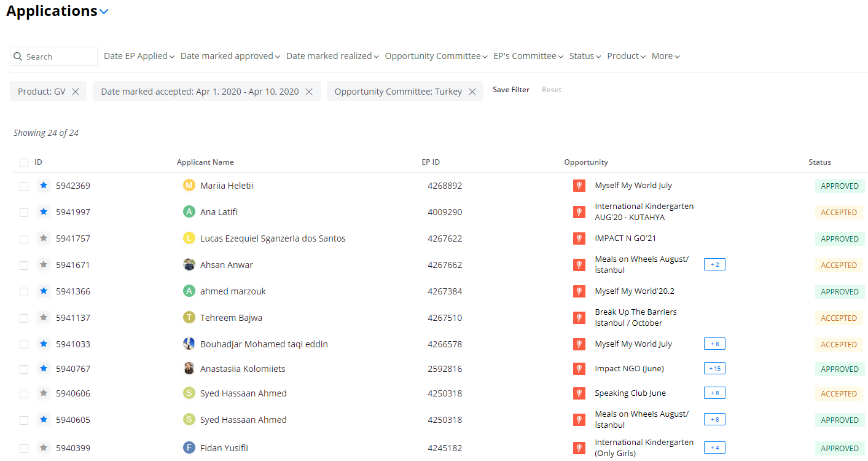Sort by Opportunity column header
The width and height of the screenshot is (868, 461).
[586, 162]
